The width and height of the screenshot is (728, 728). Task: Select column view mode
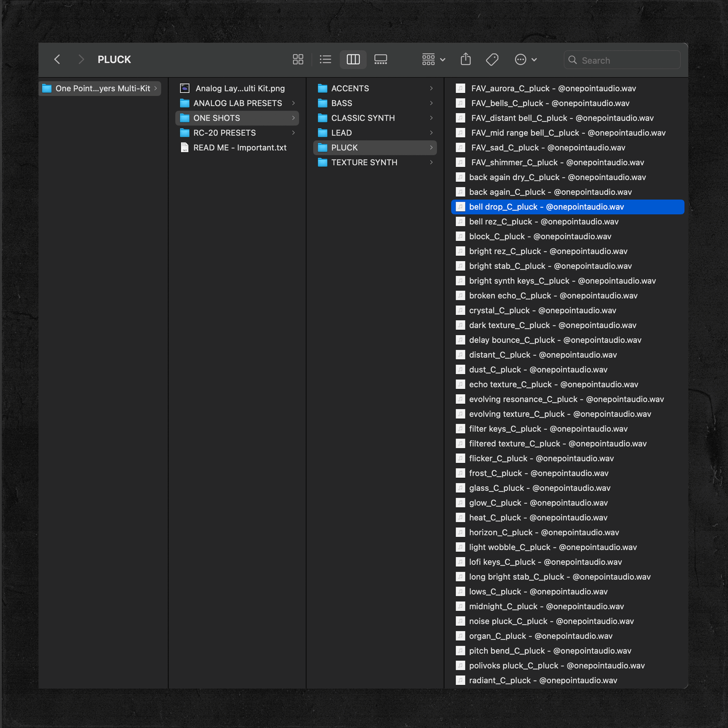(353, 59)
